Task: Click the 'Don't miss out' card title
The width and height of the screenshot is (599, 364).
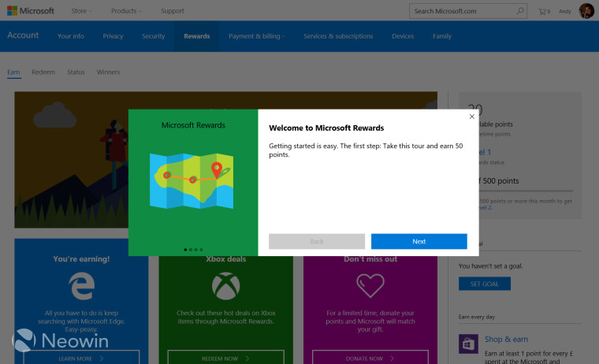Action: 370,259
